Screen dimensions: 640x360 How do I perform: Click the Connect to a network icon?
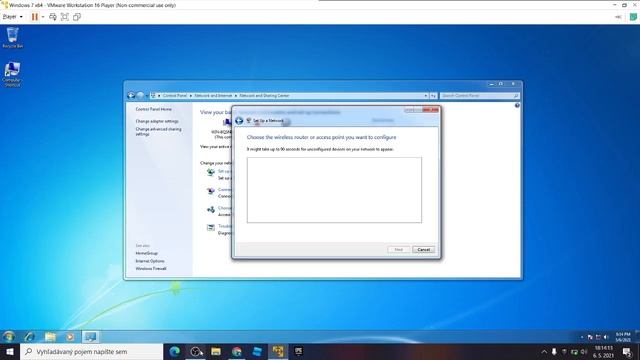pyautogui.click(x=211, y=191)
